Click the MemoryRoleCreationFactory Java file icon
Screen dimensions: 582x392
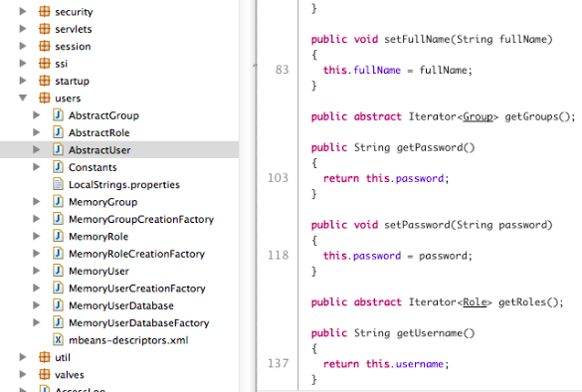[58, 254]
